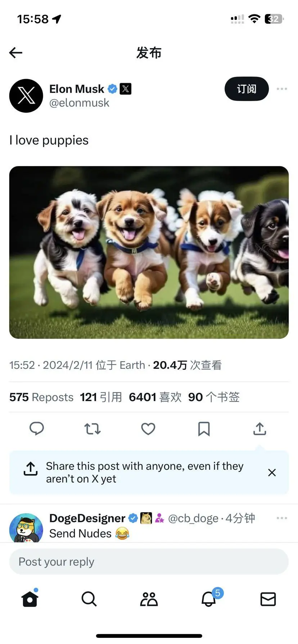Open Elon Musk profile avatar
The width and height of the screenshot is (298, 644).
point(26,96)
